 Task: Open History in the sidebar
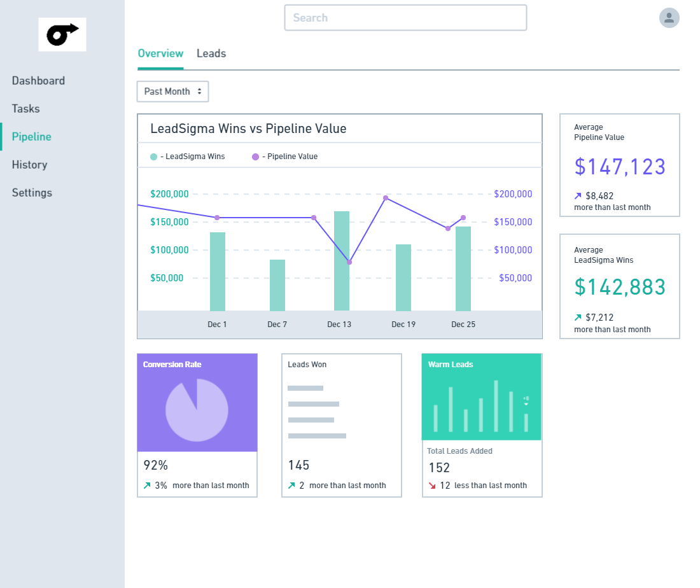coord(29,165)
